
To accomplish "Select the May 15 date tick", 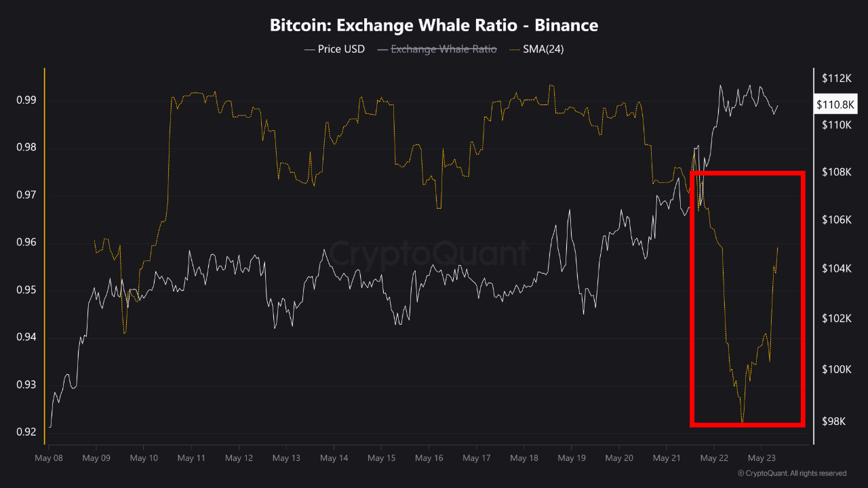I will (x=381, y=458).
